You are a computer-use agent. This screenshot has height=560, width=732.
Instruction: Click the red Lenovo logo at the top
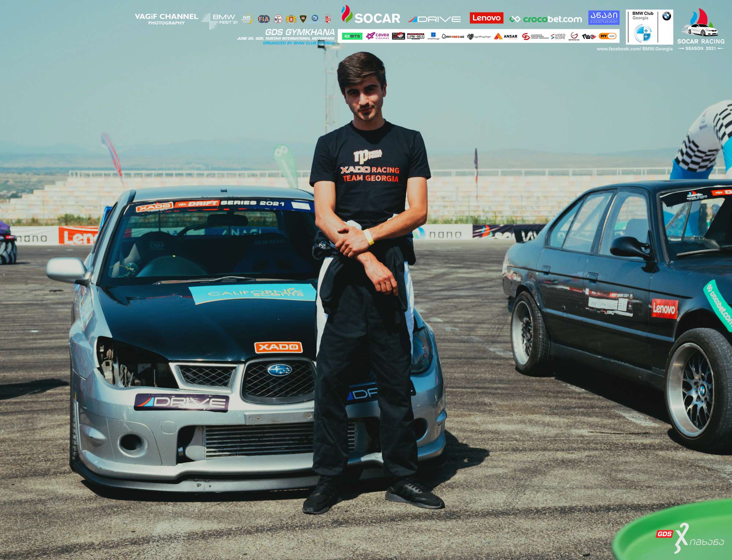click(x=486, y=18)
